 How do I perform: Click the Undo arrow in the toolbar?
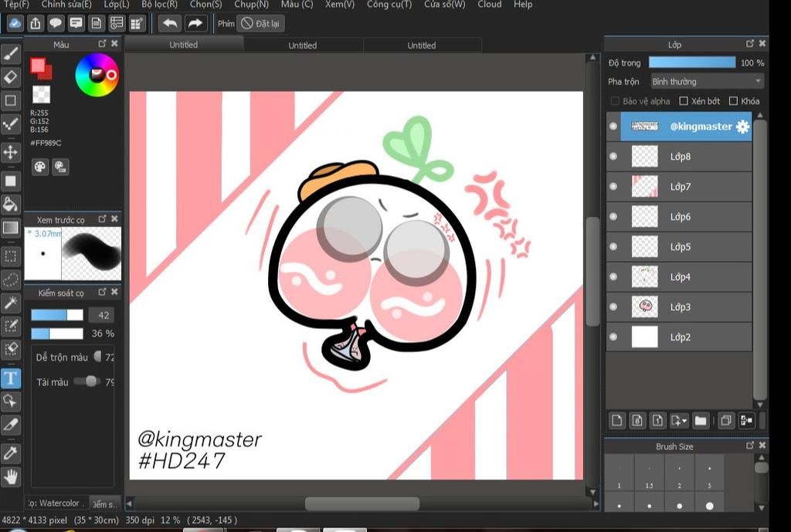coord(170,23)
